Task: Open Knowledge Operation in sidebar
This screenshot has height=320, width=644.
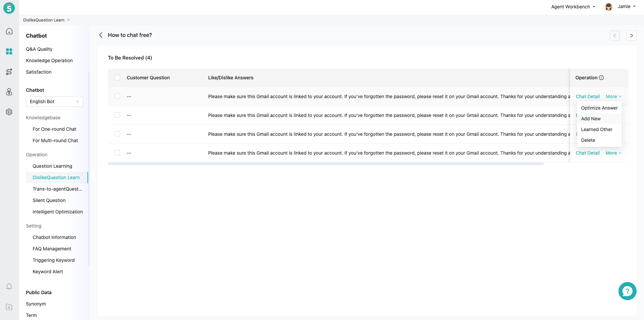Action: (x=49, y=61)
